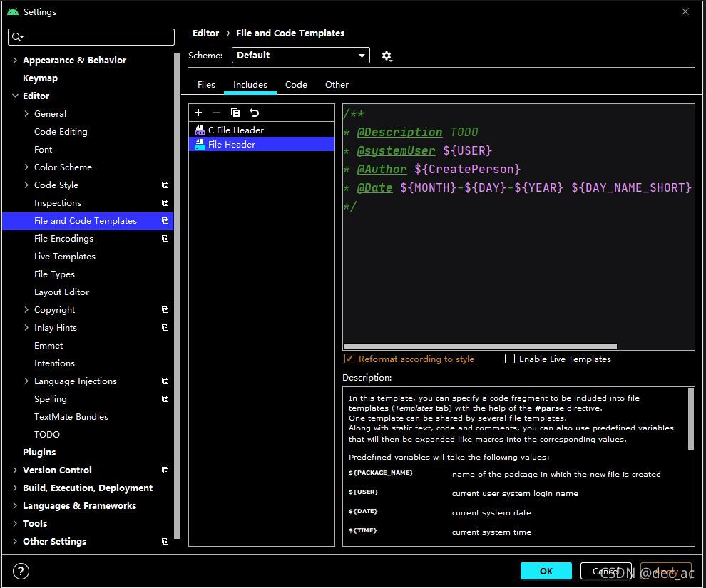Click the template editor horizontal scrollbar
The height and width of the screenshot is (588, 706).
(480, 346)
